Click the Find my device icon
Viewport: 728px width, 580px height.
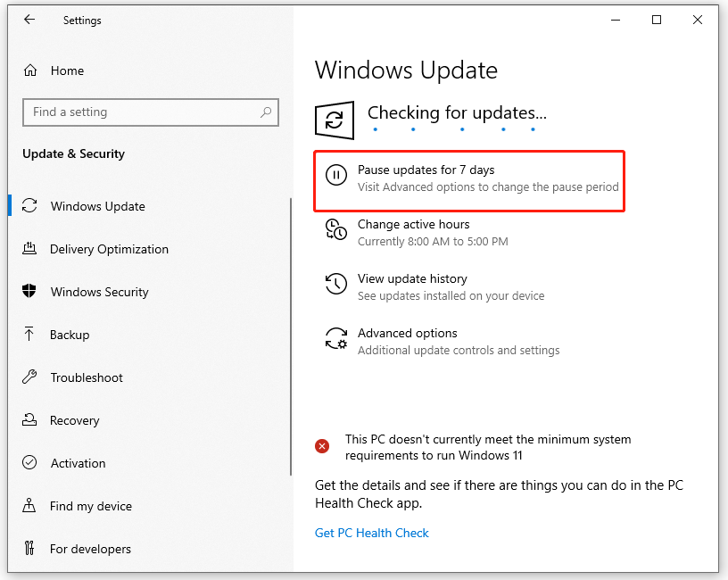[x=31, y=506]
